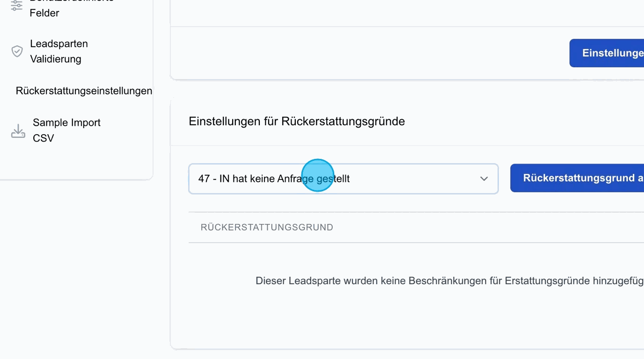Click the chevron arrow in the reason dropdown
Image resolution: width=644 pixels, height=359 pixels.
point(484,179)
